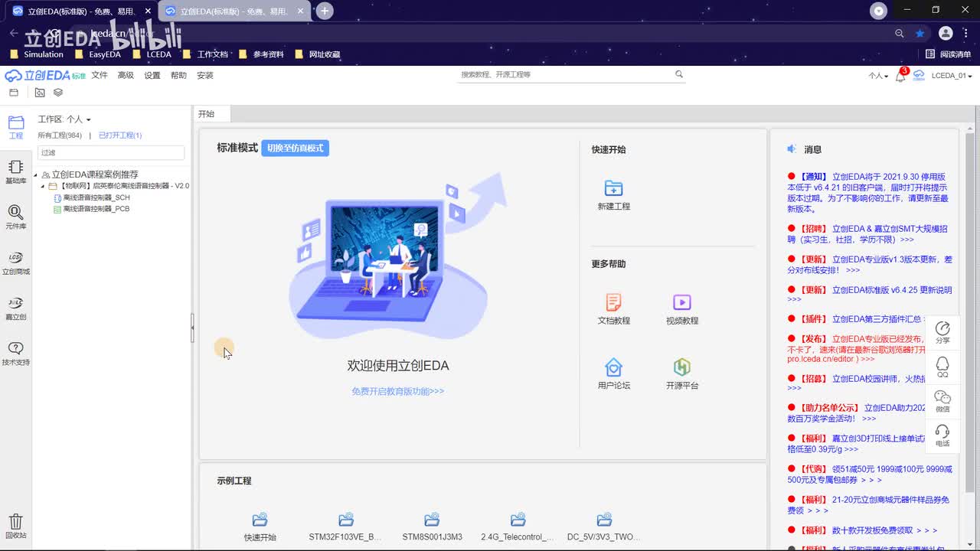
Task: Click the 免费开启教育版功能 link
Action: click(398, 391)
